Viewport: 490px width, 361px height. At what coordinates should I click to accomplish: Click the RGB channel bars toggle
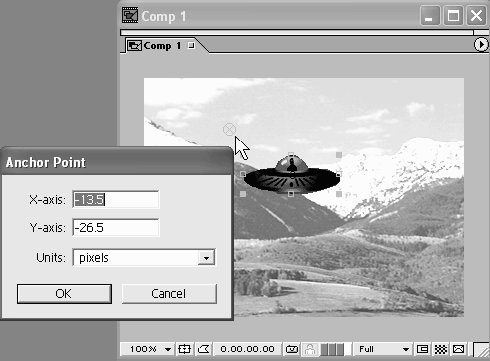click(332, 349)
